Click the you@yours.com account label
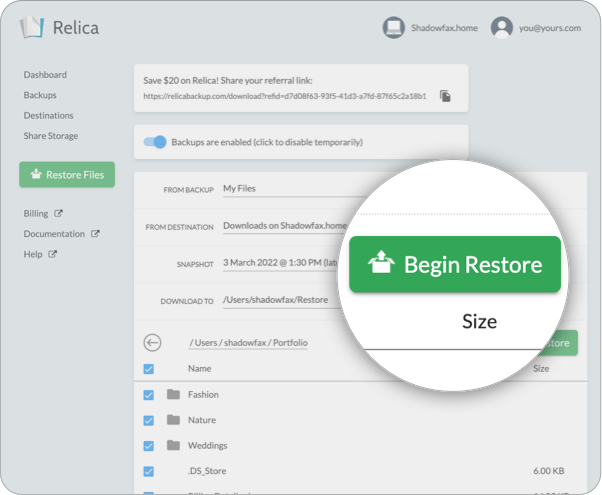 pos(550,28)
